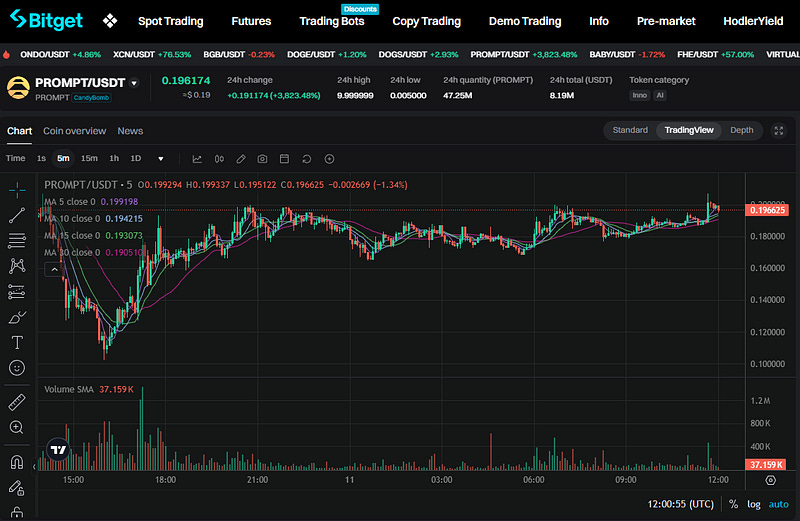800x521 pixels.
Task: Click the CandyBomb tag
Action: click(x=91, y=97)
